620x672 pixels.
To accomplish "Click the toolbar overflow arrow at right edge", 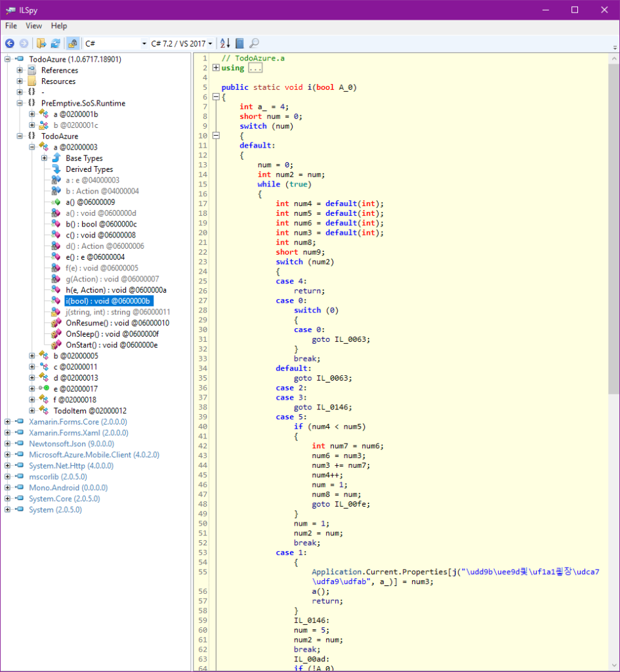I will [615, 47].
